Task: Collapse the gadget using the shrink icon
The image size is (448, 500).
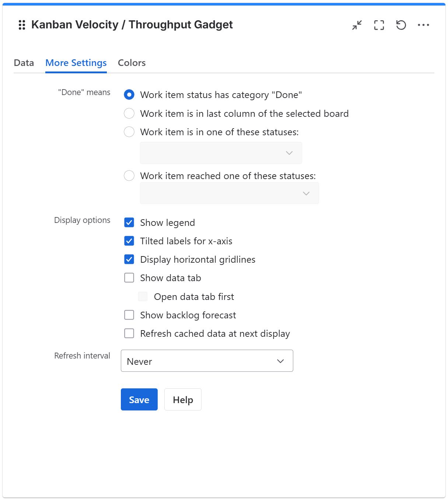Action: [x=357, y=25]
